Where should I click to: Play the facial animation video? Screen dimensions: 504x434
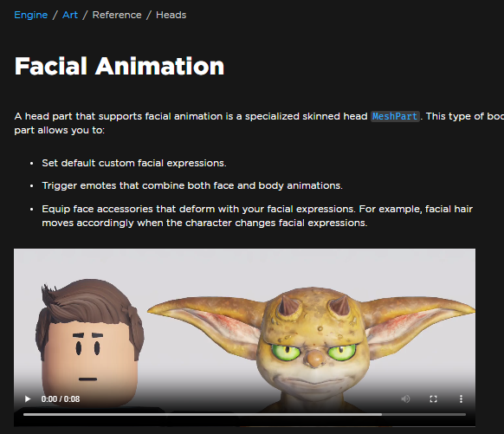pyautogui.click(x=28, y=399)
